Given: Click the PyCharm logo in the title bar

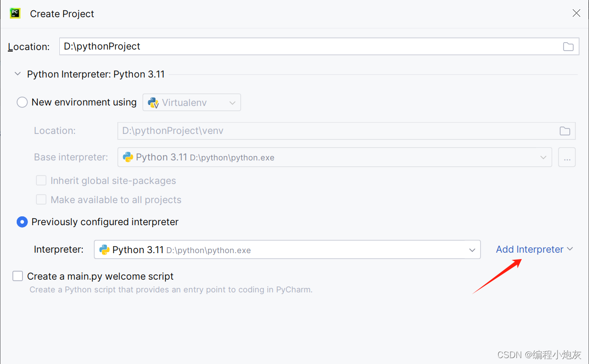Looking at the screenshot, I should click(14, 13).
